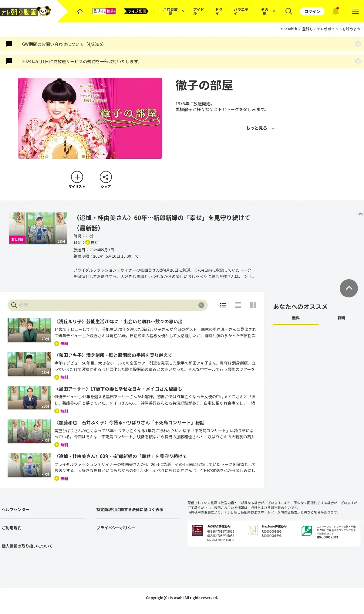The width and height of the screenshot is (364, 614).
Task: Open 〈黒田アーサー〉17歳下の妻 episode title
Action: pyautogui.click(x=118, y=389)
